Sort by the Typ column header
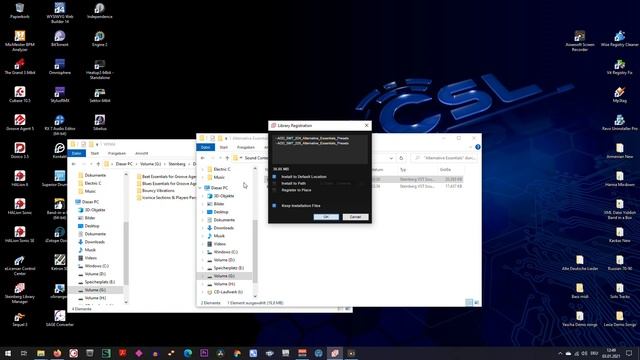The height and width of the screenshot is (360, 640). (x=403, y=169)
